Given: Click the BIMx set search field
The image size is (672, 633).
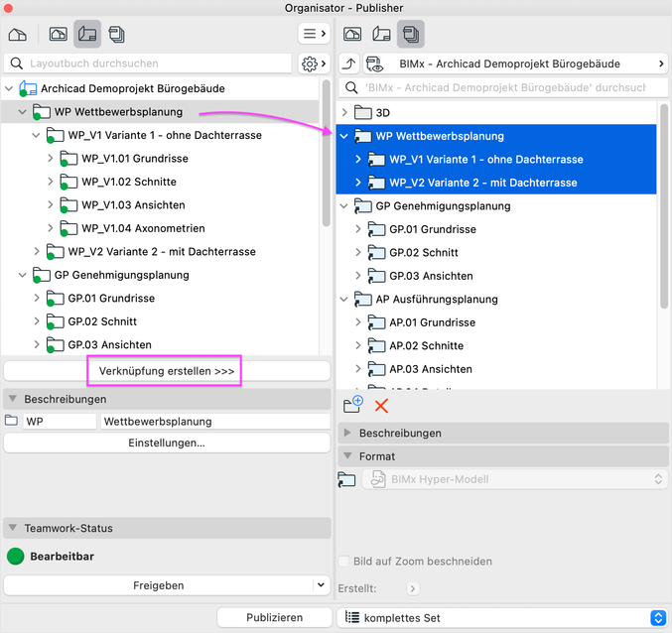Looking at the screenshot, I should 504,87.
